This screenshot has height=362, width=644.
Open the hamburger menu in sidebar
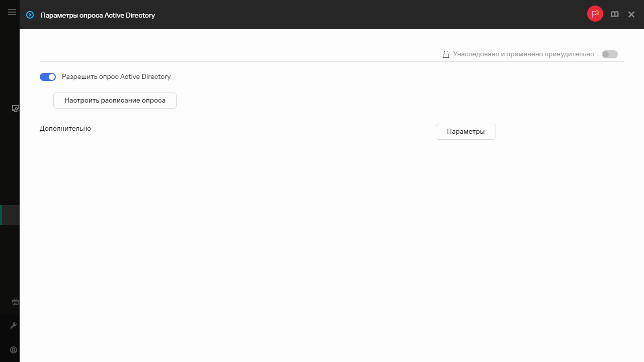point(12,13)
